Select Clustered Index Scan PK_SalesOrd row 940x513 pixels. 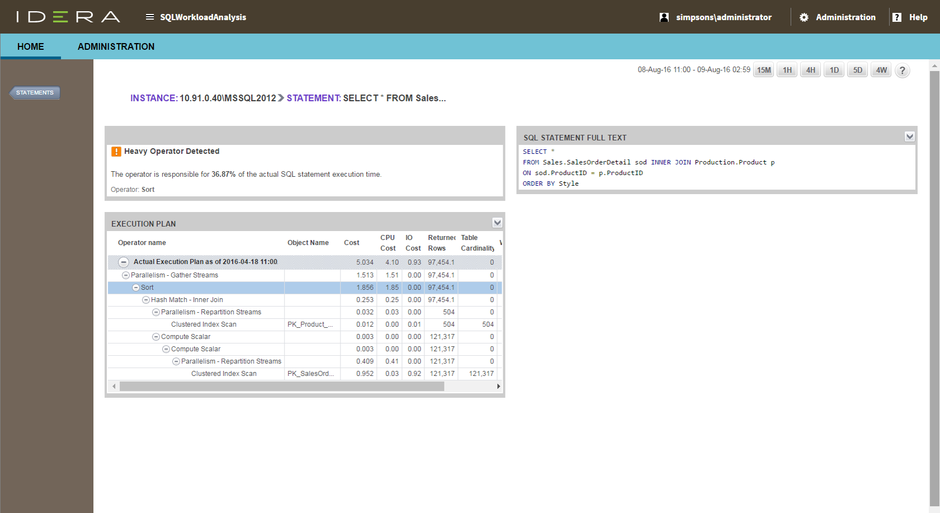tap(305, 373)
